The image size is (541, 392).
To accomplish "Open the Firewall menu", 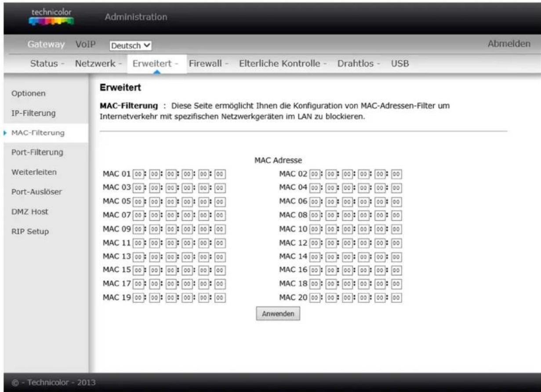I will click(x=209, y=64).
